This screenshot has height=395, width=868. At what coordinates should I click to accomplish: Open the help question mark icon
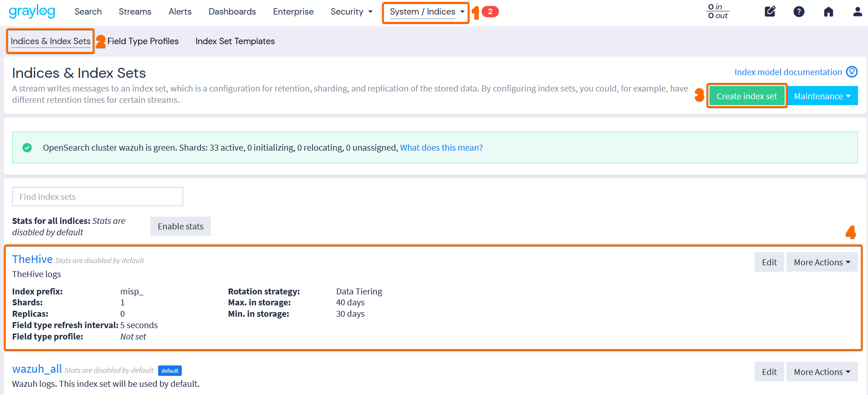click(799, 11)
